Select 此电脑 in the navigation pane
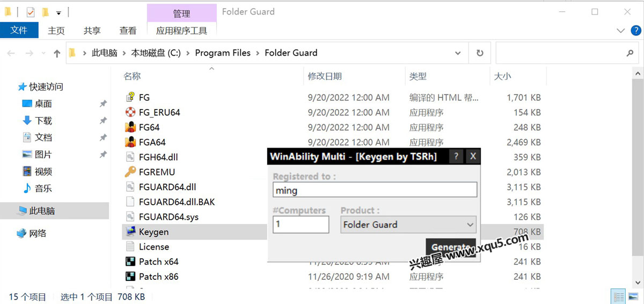The width and height of the screenshot is (644, 304). tap(54, 211)
